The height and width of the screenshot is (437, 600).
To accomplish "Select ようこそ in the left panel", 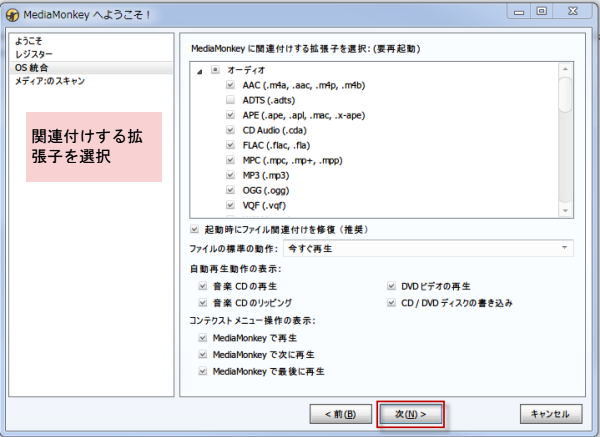I will pos(28,41).
